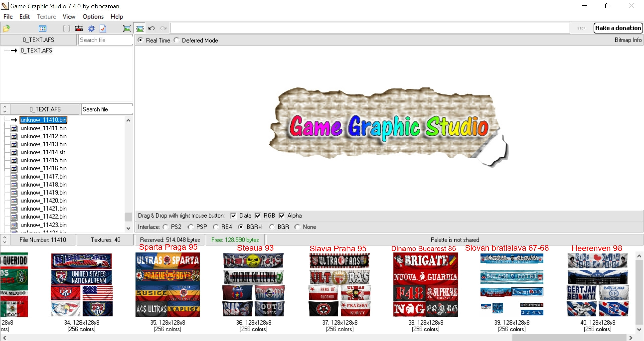The image size is (644, 341).
Task: Click the icon beside unknow_11422.bin
Action: click(14, 217)
